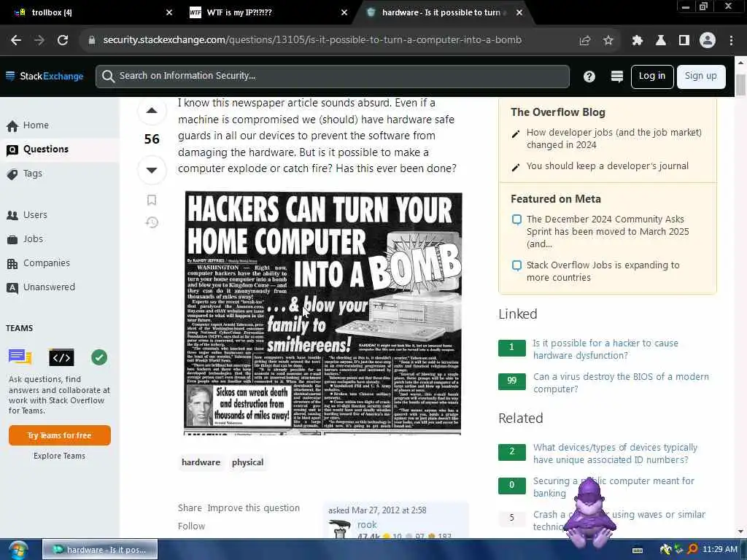Close the trollbox tab
Image resolution: width=747 pixels, height=560 pixels.
pos(169,12)
